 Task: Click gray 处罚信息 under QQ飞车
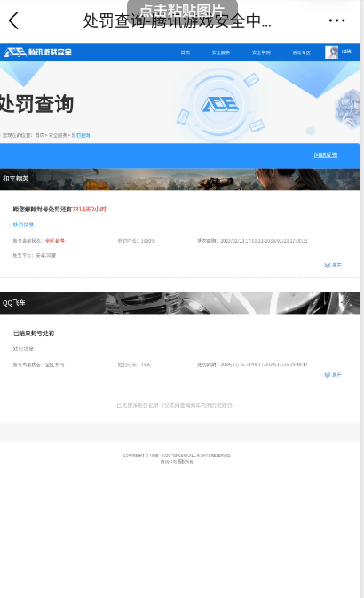(x=23, y=348)
